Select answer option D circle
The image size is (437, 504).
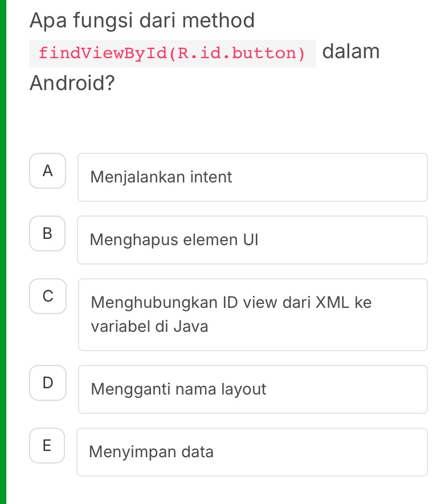tap(47, 383)
